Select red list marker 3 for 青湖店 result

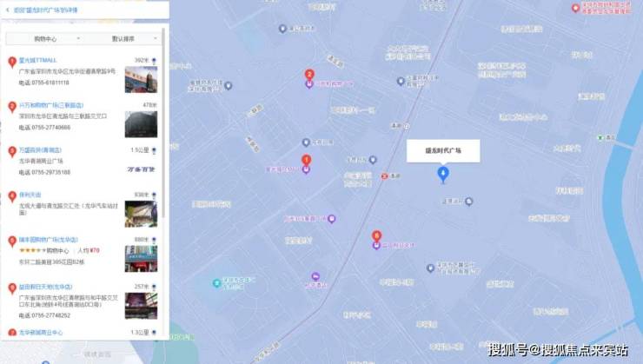point(12,152)
